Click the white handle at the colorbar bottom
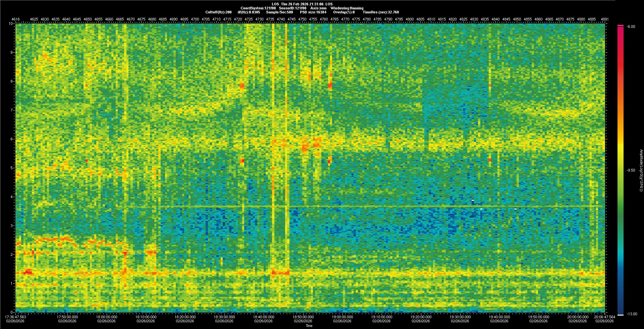This screenshot has width=644, height=329. click(620, 315)
